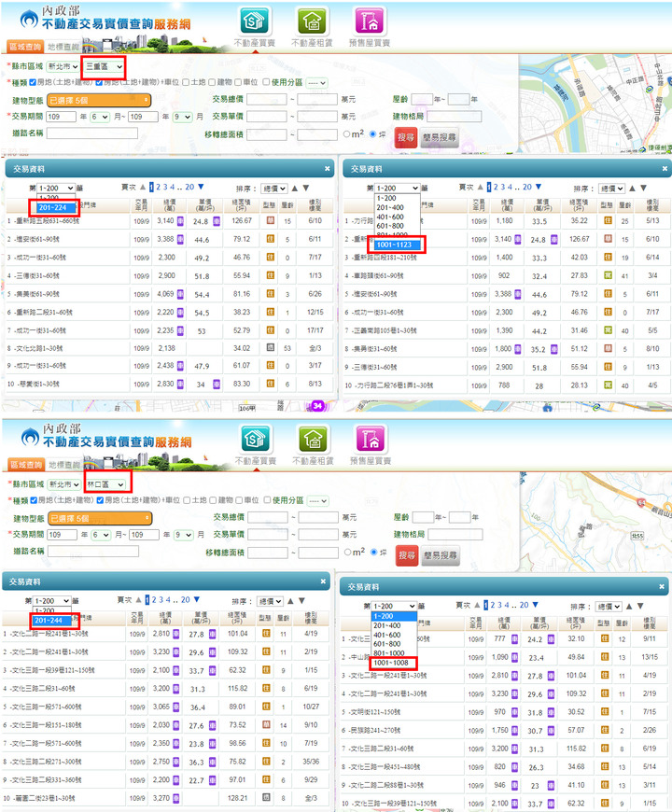This screenshot has width=672, height=812.
Task: Sort ascending arrow in 三重區 left results panel
Action: point(295,188)
